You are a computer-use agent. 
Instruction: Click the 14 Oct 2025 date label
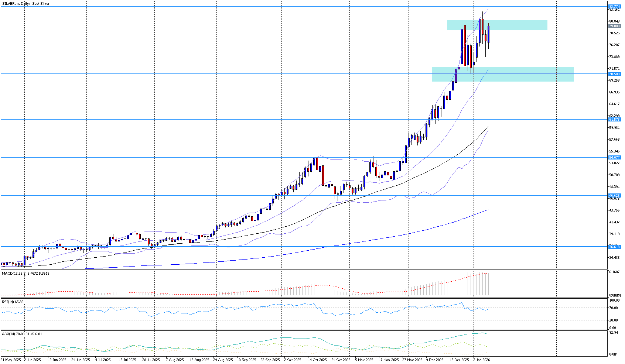(x=317, y=360)
